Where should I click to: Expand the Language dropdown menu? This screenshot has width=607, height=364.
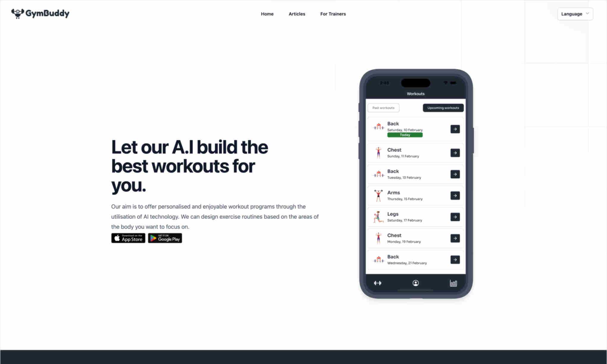click(x=575, y=14)
